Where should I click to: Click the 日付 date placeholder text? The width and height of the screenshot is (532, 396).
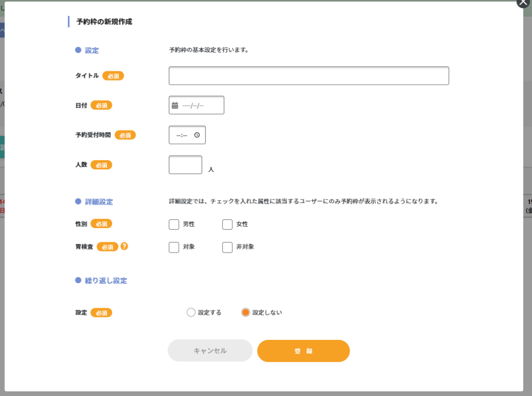193,105
